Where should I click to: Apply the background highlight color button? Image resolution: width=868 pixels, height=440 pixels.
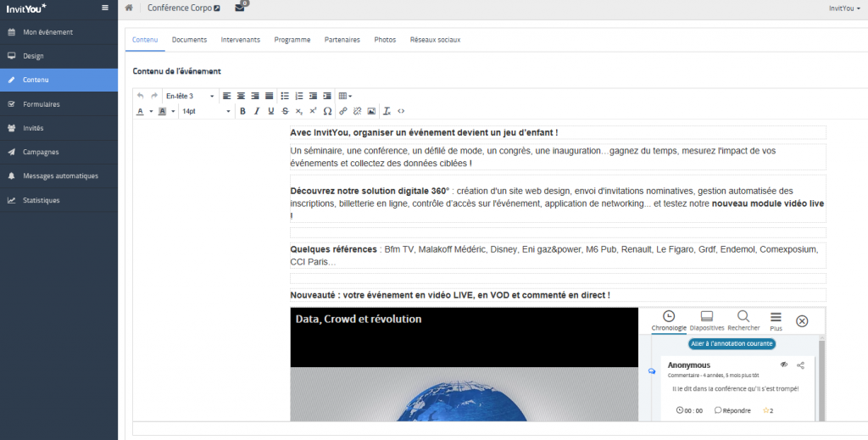tap(162, 111)
